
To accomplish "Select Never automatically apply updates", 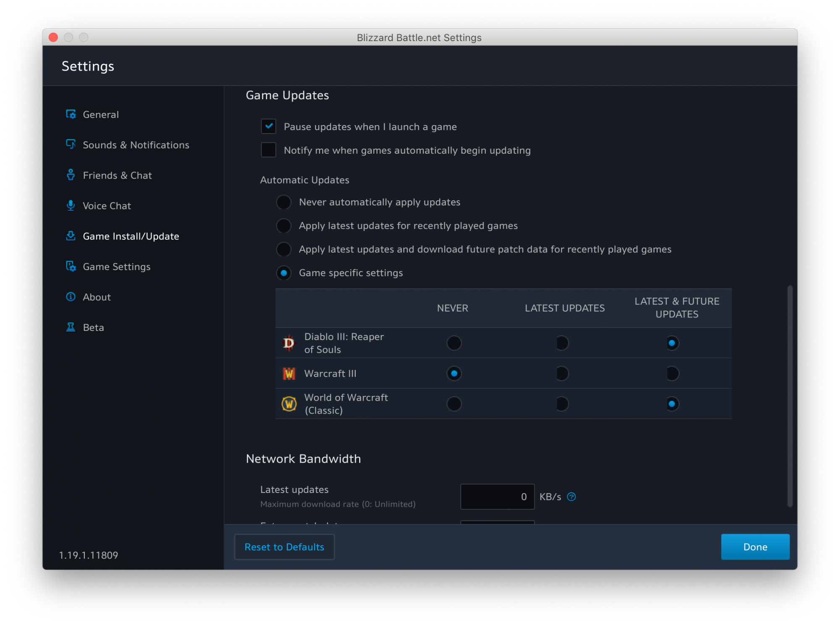I will click(284, 202).
